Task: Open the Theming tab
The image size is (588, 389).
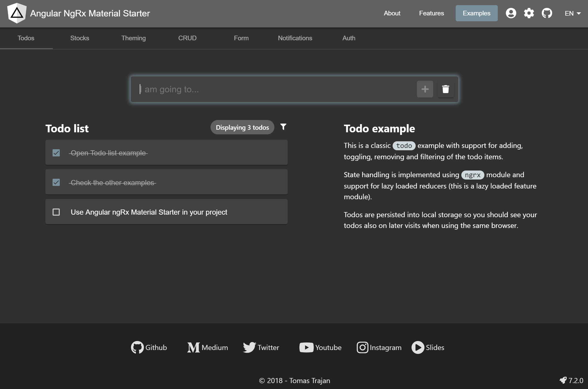Action: coord(133,38)
